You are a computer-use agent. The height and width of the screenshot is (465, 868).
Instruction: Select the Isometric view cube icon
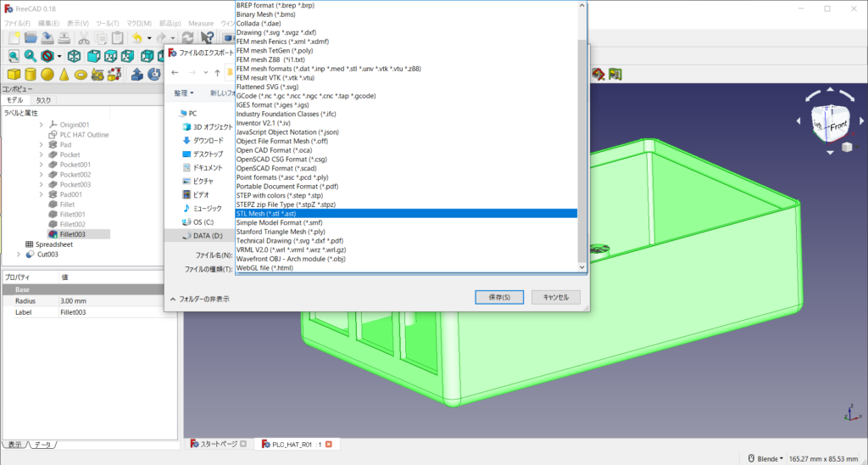point(75,56)
